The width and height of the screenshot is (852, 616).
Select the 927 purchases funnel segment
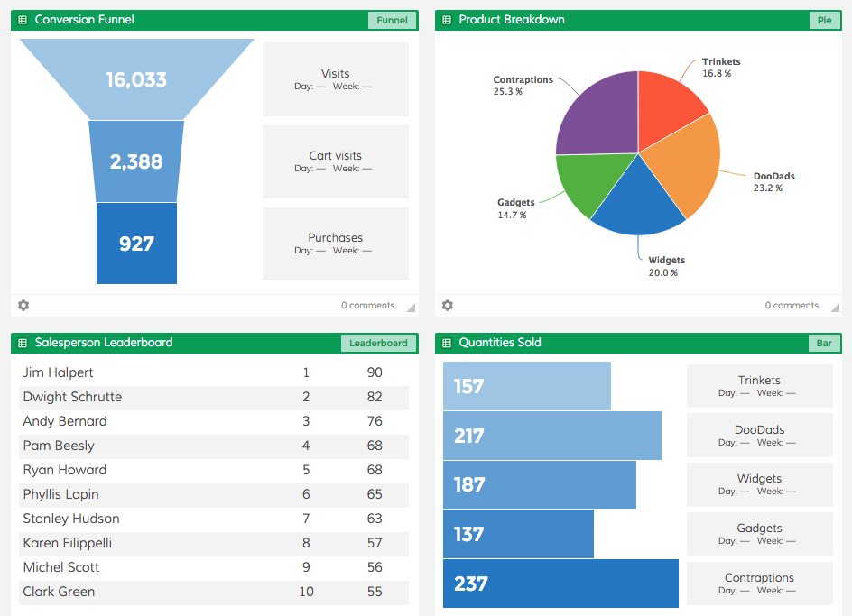pyautogui.click(x=136, y=244)
